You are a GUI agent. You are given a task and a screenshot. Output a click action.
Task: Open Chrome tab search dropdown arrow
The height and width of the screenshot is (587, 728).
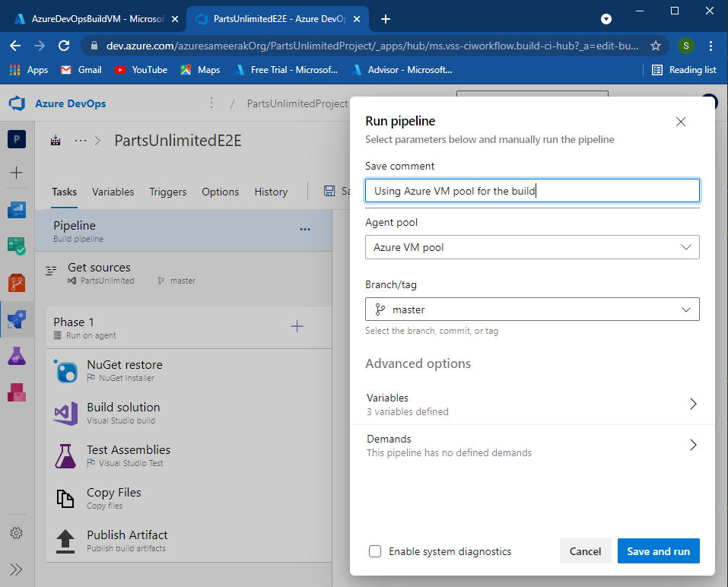[x=606, y=19]
